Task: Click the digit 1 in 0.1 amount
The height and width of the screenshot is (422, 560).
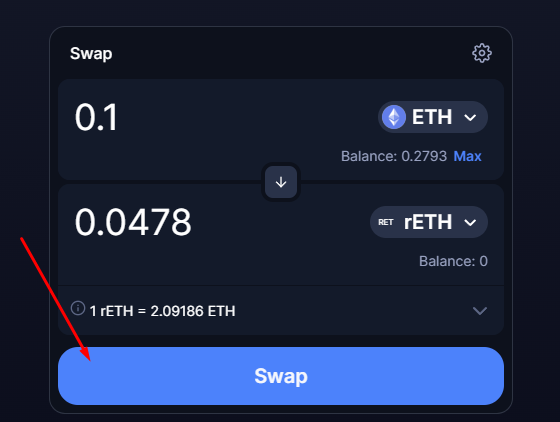Action: pos(110,117)
